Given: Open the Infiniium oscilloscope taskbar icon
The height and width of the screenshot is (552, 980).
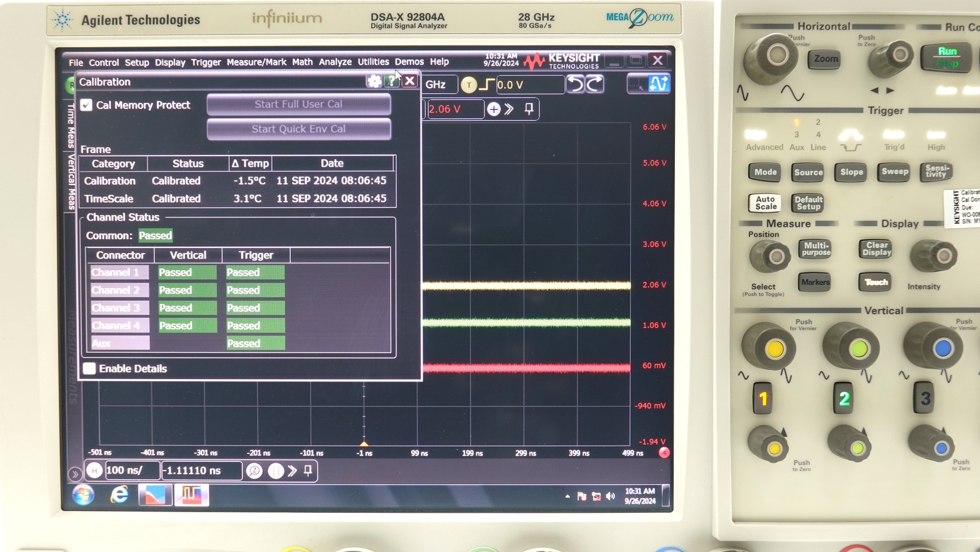Looking at the screenshot, I should 192,495.
